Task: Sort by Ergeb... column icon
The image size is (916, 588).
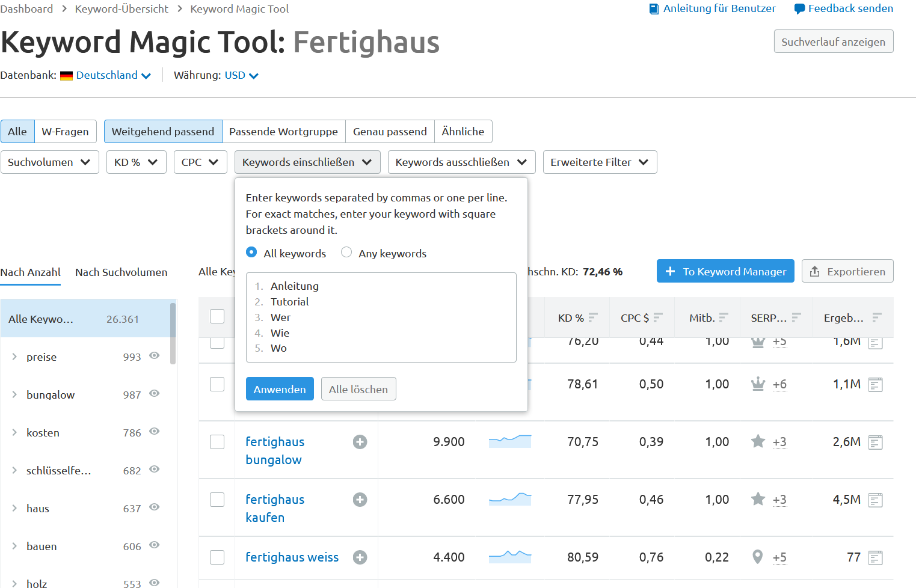Action: pos(877,317)
